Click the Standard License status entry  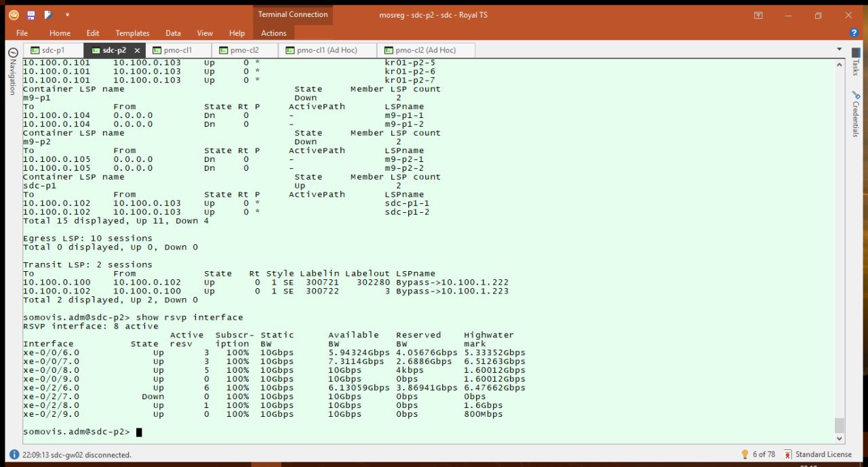click(x=823, y=454)
